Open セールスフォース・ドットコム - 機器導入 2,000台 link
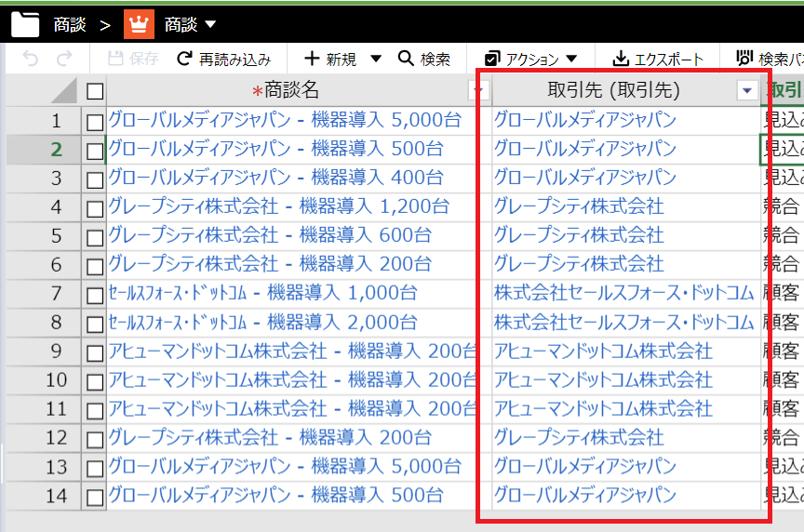The height and width of the screenshot is (532, 804). pos(262,323)
